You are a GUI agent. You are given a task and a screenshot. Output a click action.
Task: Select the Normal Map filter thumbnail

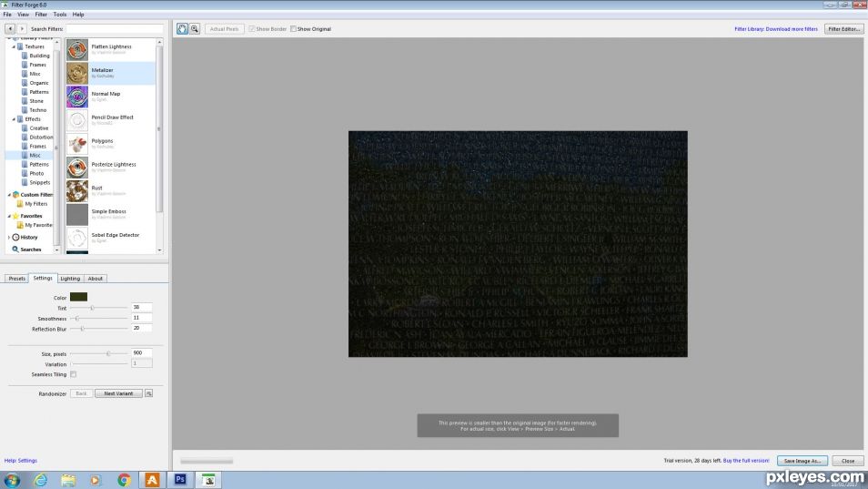coord(77,97)
